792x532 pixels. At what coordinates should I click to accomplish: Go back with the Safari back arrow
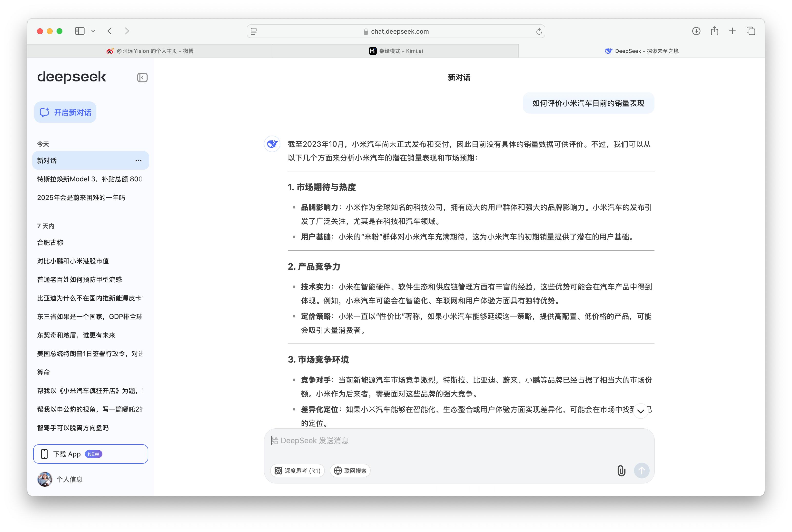[109, 31]
